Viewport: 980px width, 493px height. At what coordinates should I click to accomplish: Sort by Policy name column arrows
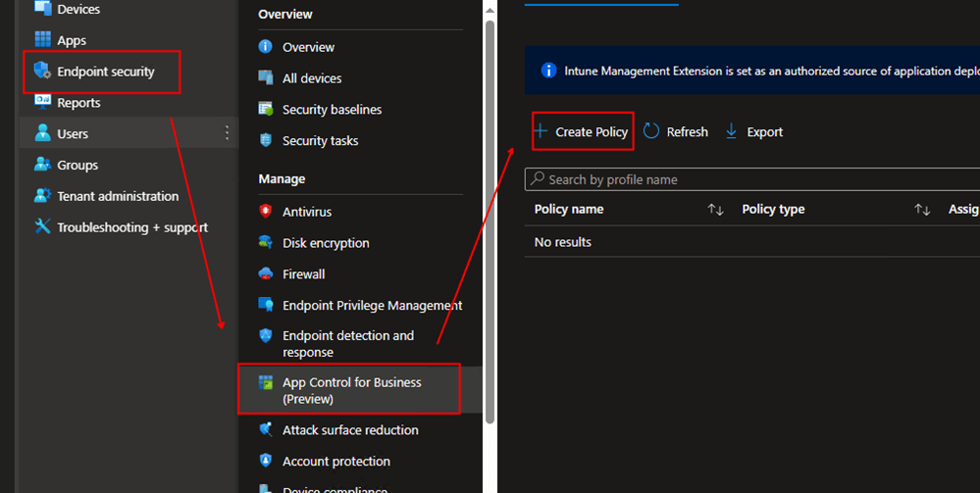click(x=715, y=210)
